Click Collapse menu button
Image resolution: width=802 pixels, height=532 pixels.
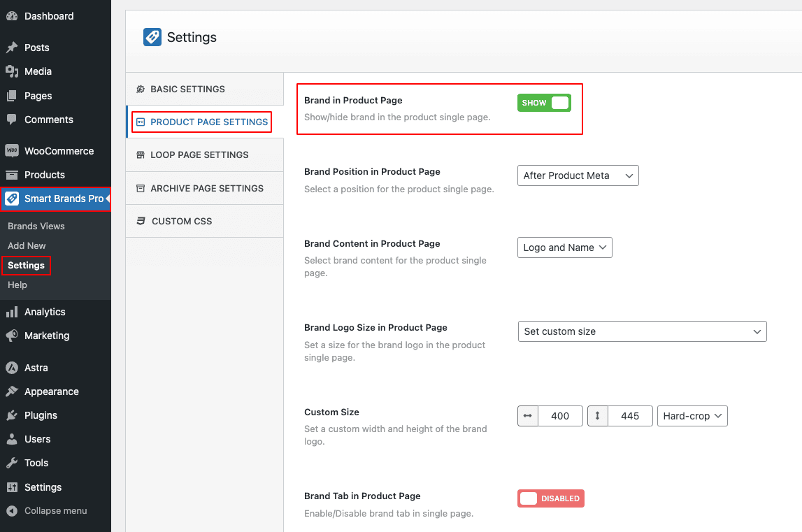click(55, 510)
